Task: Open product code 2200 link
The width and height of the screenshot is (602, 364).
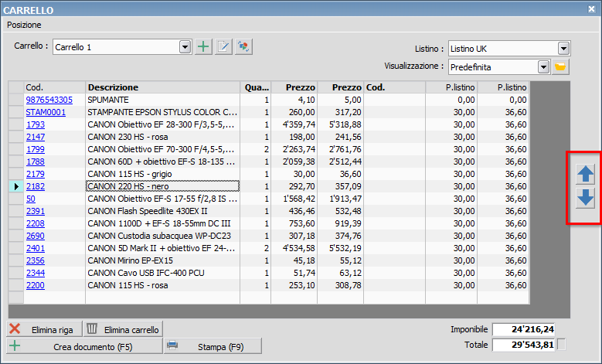Action: (36, 285)
